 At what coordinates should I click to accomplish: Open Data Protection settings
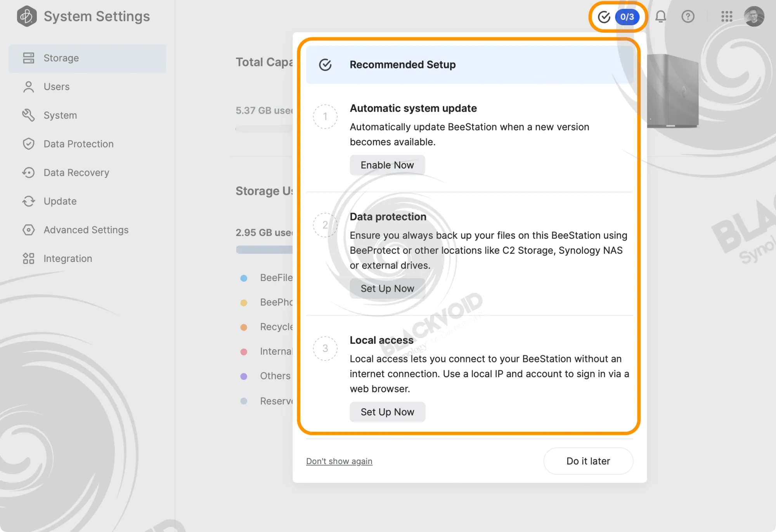pyautogui.click(x=87, y=144)
